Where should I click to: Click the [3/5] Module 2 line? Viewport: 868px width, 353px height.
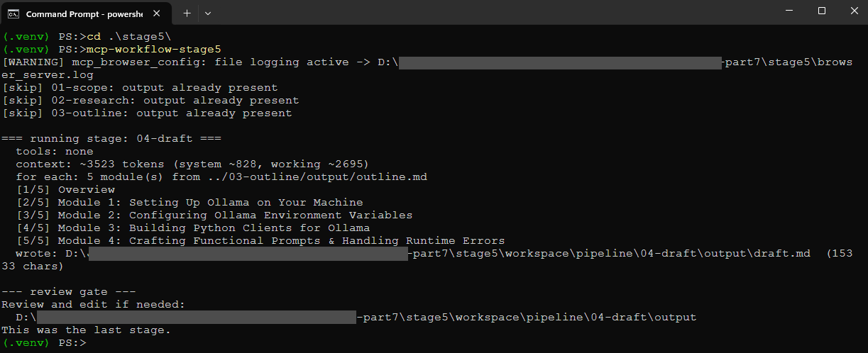coord(214,215)
